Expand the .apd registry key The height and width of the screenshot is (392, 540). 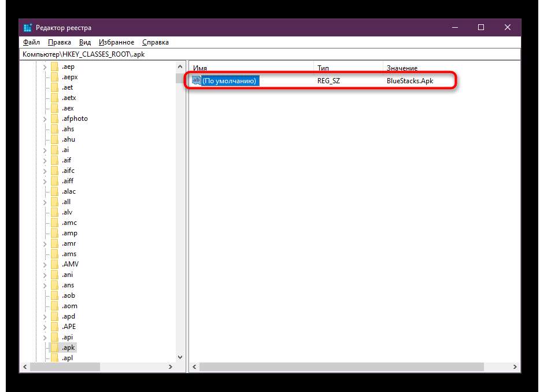point(45,316)
